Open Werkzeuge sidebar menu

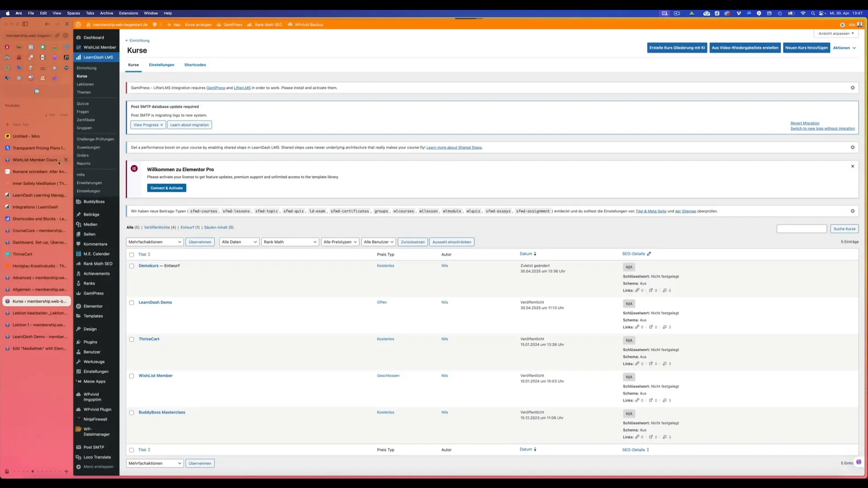click(x=94, y=362)
